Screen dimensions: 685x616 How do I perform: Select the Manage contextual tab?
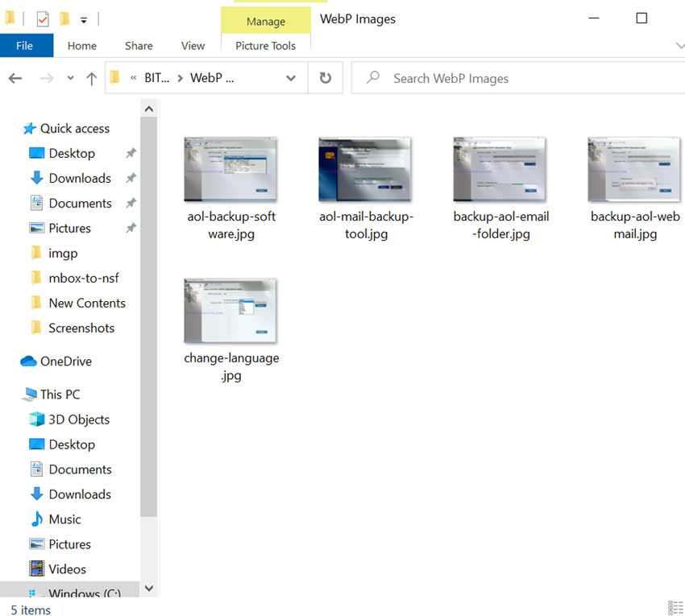click(x=266, y=21)
